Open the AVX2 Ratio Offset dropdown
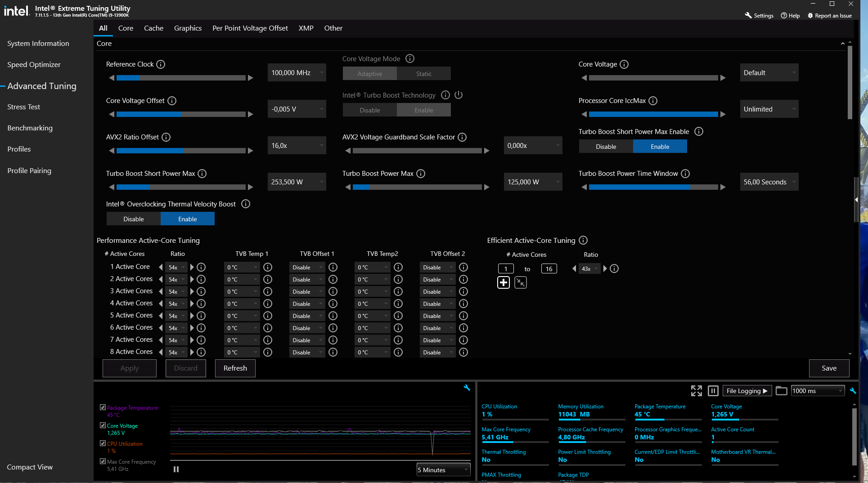 pos(297,146)
